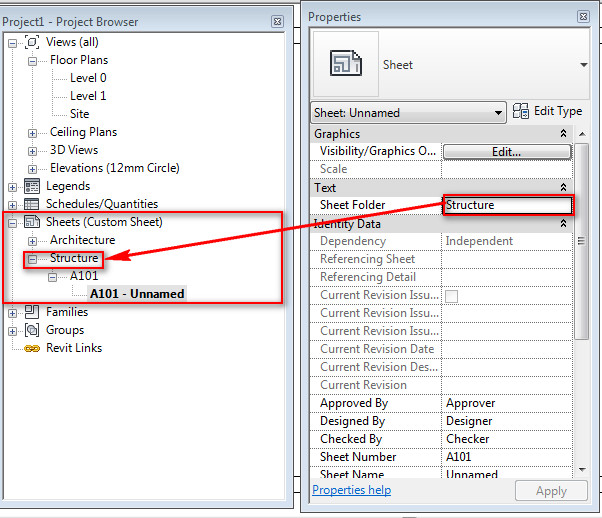Close the Properties panel
The image size is (602, 518).
(x=583, y=17)
